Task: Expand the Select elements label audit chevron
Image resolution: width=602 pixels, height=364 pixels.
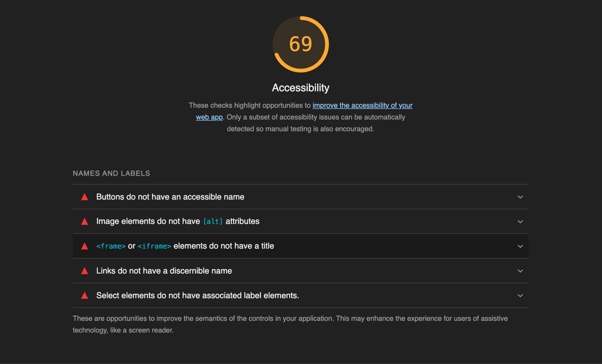Action: pyautogui.click(x=520, y=296)
